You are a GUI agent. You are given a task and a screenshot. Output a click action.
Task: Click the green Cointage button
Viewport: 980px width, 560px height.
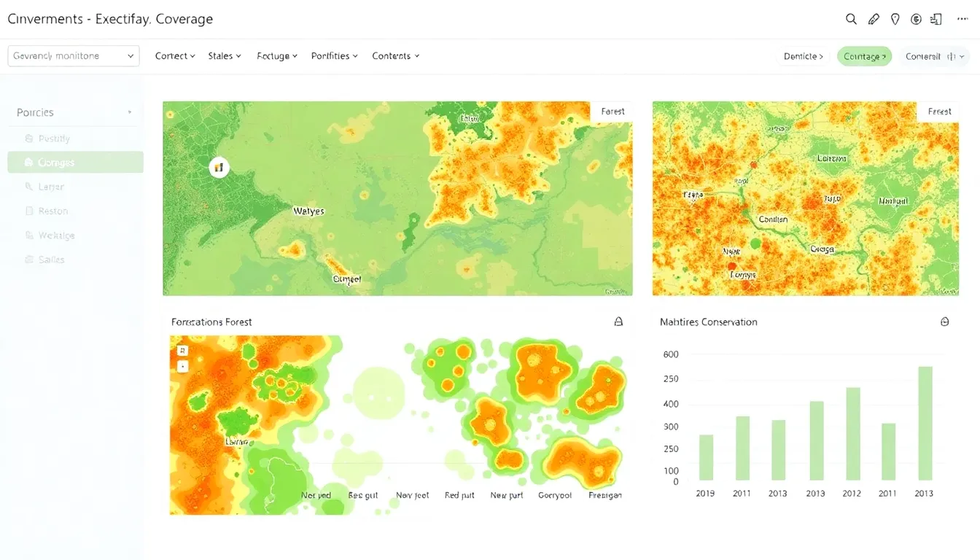(864, 55)
